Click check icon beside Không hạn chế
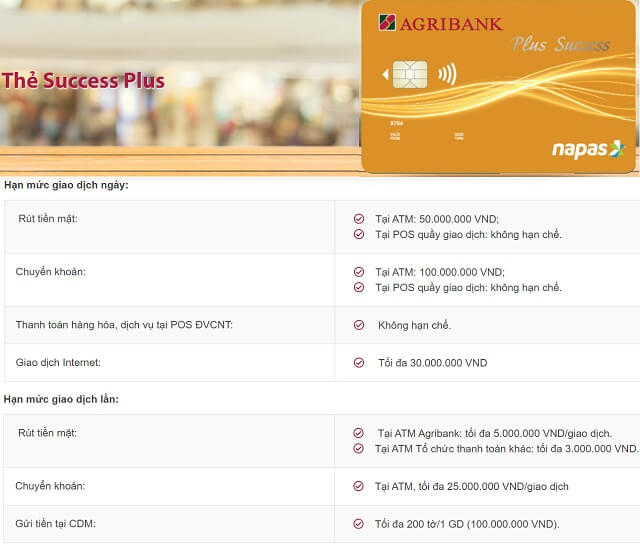This screenshot has width=640, height=550. [359, 325]
